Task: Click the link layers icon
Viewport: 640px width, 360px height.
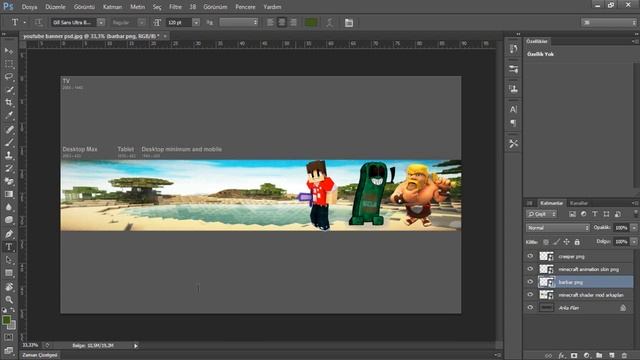Action: tap(549, 356)
